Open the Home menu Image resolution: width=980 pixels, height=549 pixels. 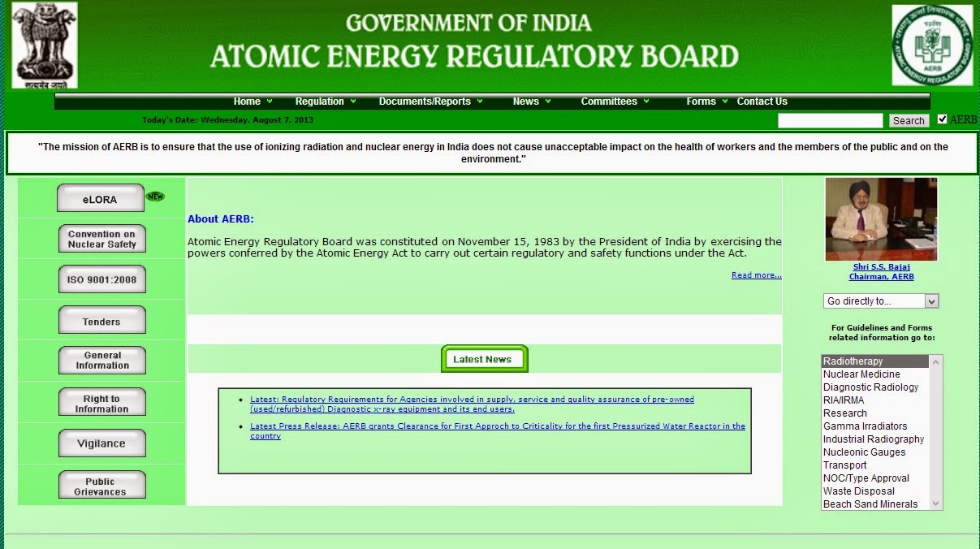(x=247, y=102)
